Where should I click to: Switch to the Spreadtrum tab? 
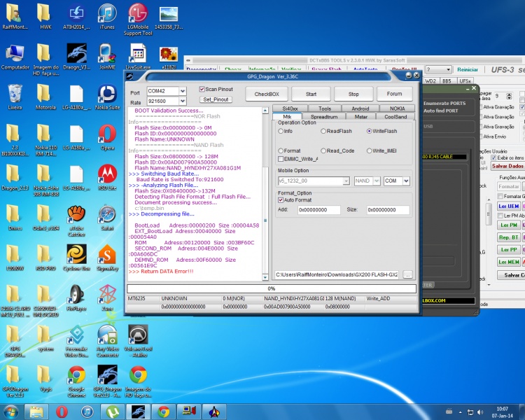tap(324, 117)
